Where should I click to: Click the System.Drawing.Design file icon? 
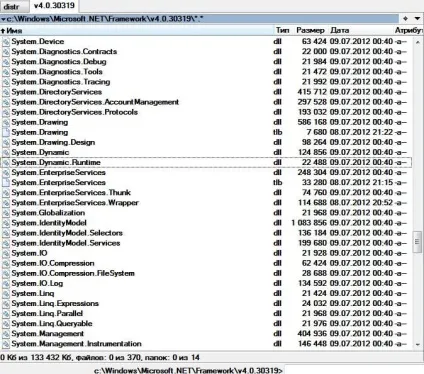click(6, 142)
